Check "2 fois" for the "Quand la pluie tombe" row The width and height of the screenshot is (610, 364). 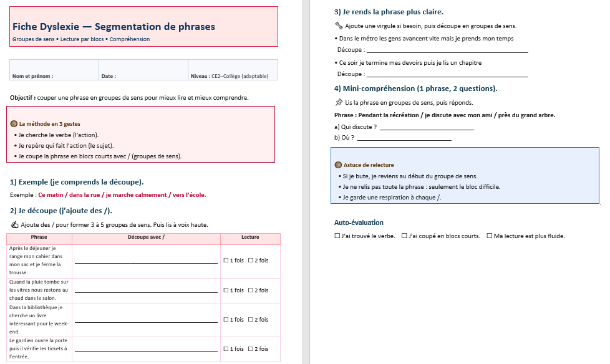tap(251, 290)
